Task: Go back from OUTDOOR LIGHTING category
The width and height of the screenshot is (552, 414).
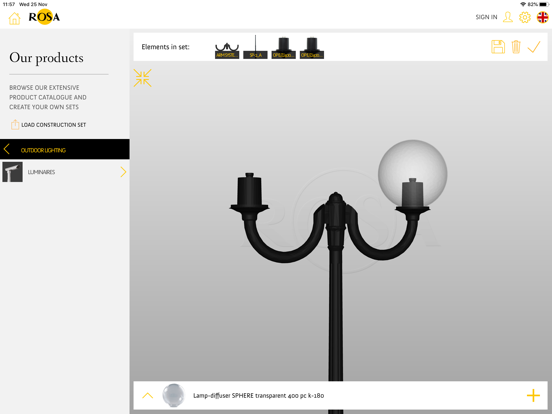Action: pyautogui.click(x=6, y=149)
